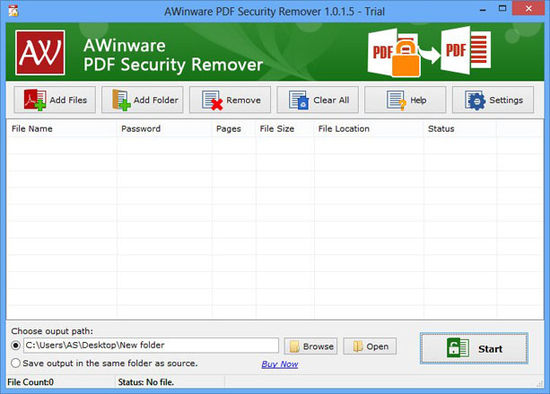
Task: Click the app icon in the title bar
Action: [13, 11]
